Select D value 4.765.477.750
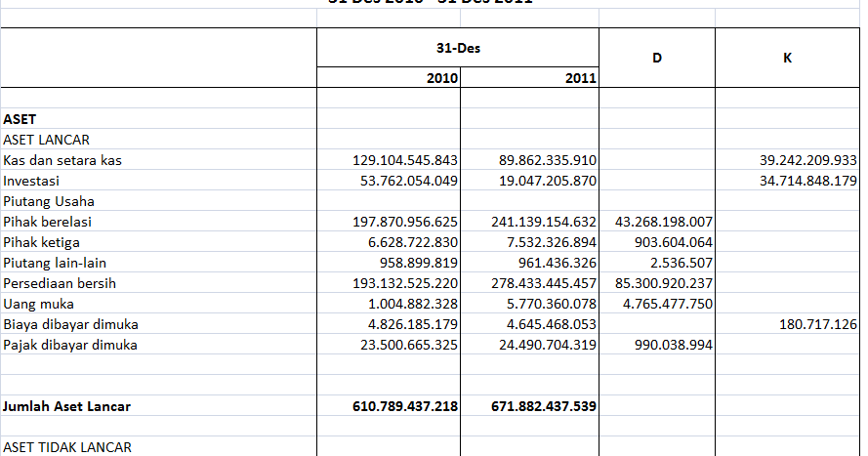 [668, 304]
